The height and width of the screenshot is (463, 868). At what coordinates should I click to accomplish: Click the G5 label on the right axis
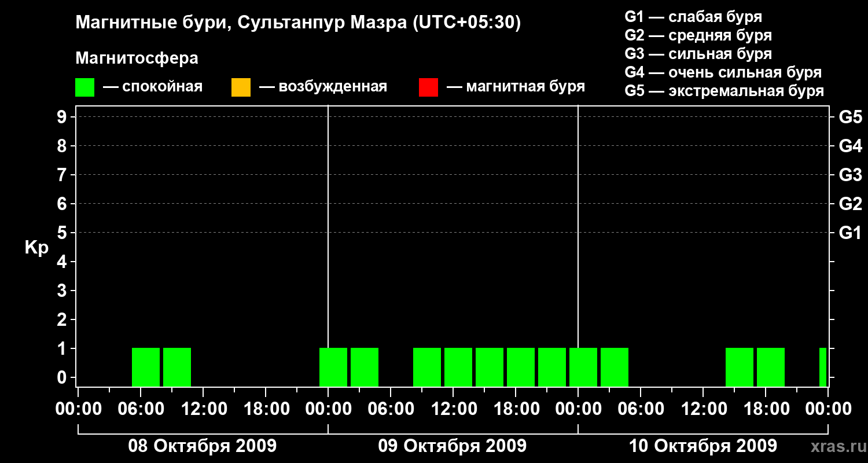pos(850,117)
